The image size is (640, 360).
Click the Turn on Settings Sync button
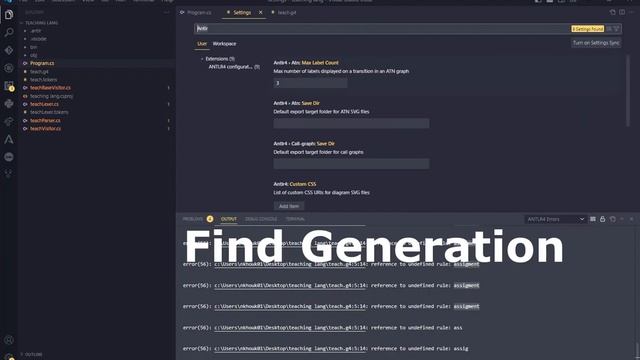point(596,43)
